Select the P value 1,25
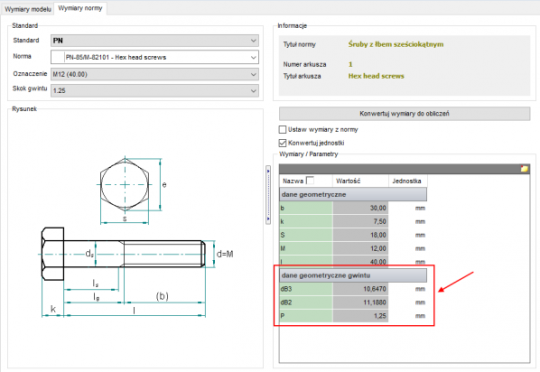Image resolution: width=540 pixels, height=372 pixels. (x=360, y=316)
